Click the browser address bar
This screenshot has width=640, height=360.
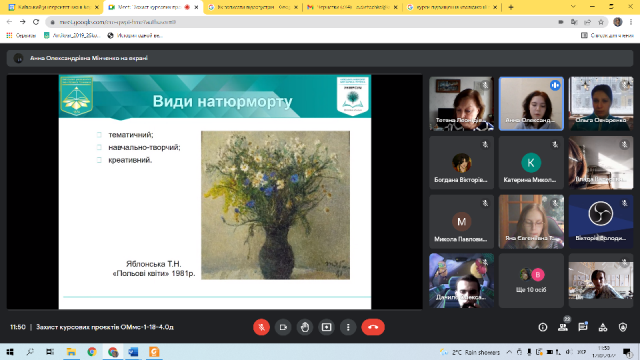point(302,22)
